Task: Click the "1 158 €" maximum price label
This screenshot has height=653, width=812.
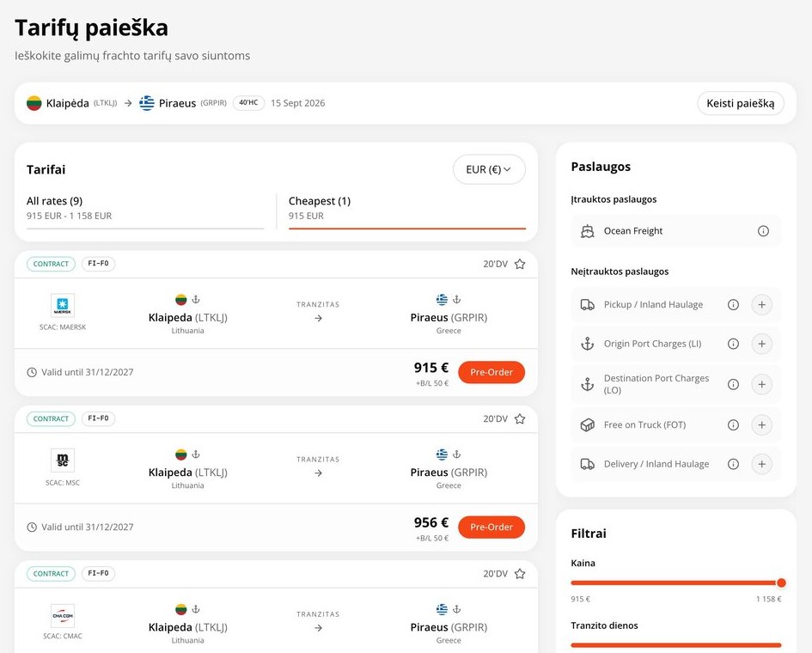Action: click(768, 599)
